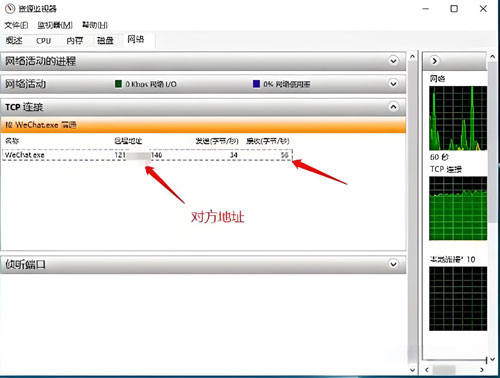500x378 pixels.
Task: Click the Resource Monitor app icon in title bar
Action: tap(10, 8)
